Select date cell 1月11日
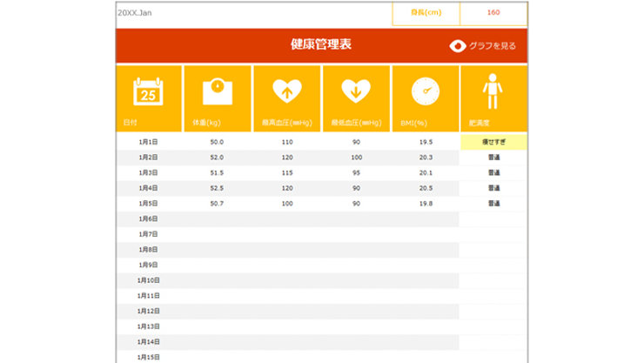Image resolution: width=644 pixels, height=363 pixels. pos(148,296)
